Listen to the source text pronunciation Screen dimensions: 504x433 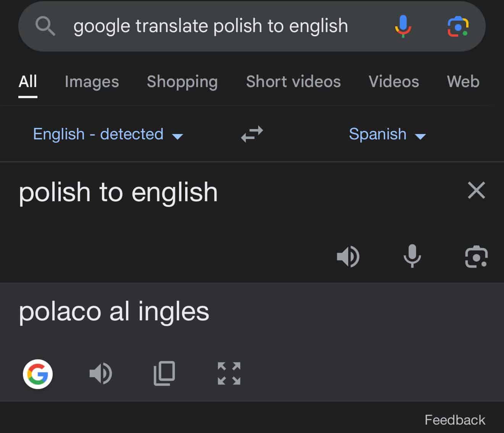pos(348,256)
